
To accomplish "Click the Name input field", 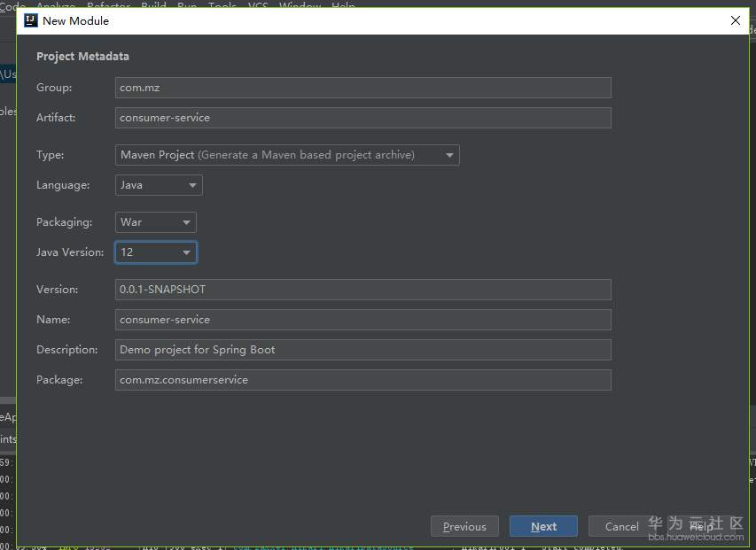I will 363,320.
